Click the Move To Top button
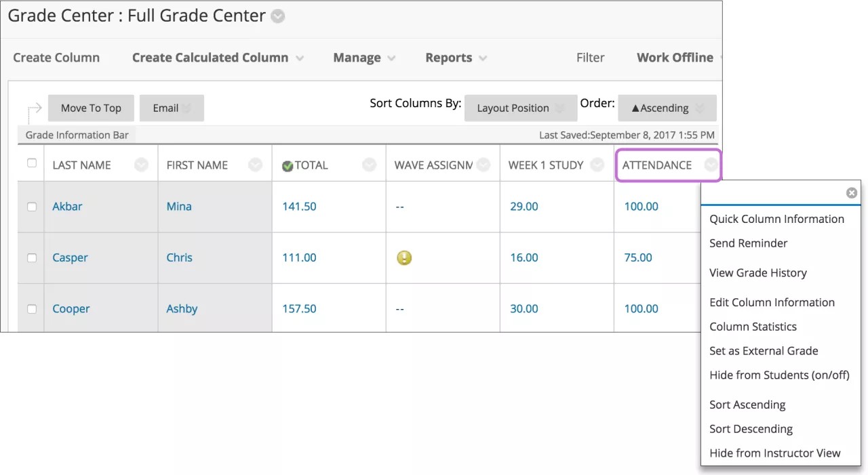The height and width of the screenshot is (475, 868). [90, 108]
